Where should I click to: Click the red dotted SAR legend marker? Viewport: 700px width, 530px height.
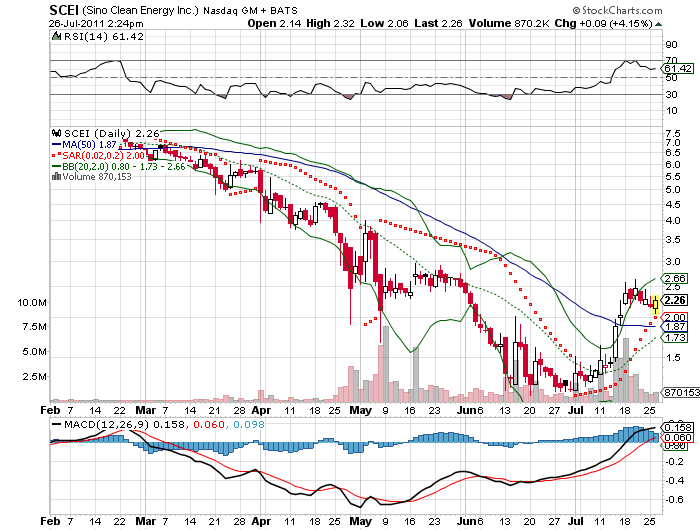[x=57, y=155]
